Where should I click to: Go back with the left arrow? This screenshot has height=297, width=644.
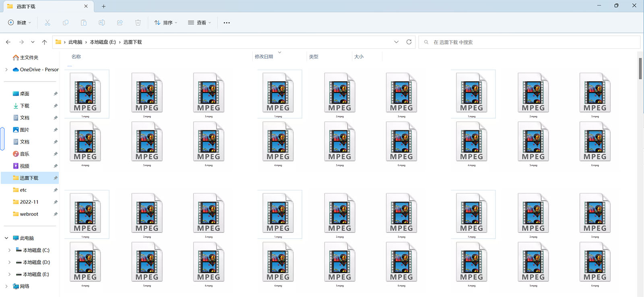pyautogui.click(x=8, y=42)
